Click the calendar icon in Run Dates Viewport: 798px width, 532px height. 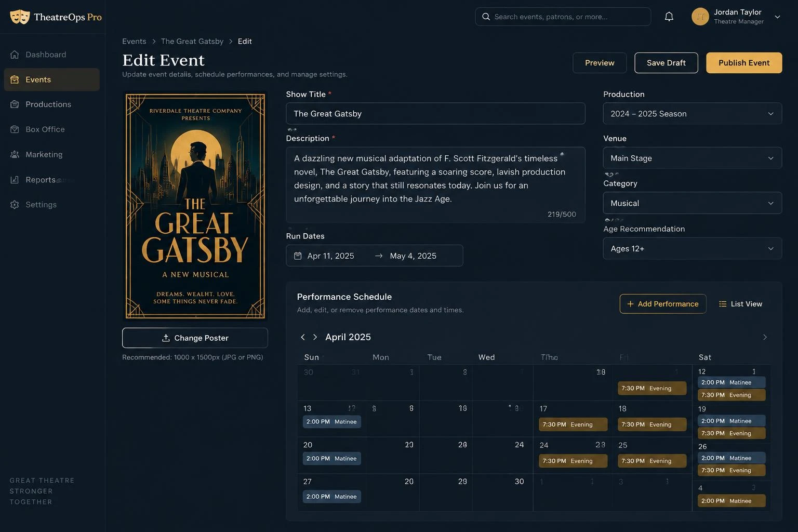pos(298,256)
